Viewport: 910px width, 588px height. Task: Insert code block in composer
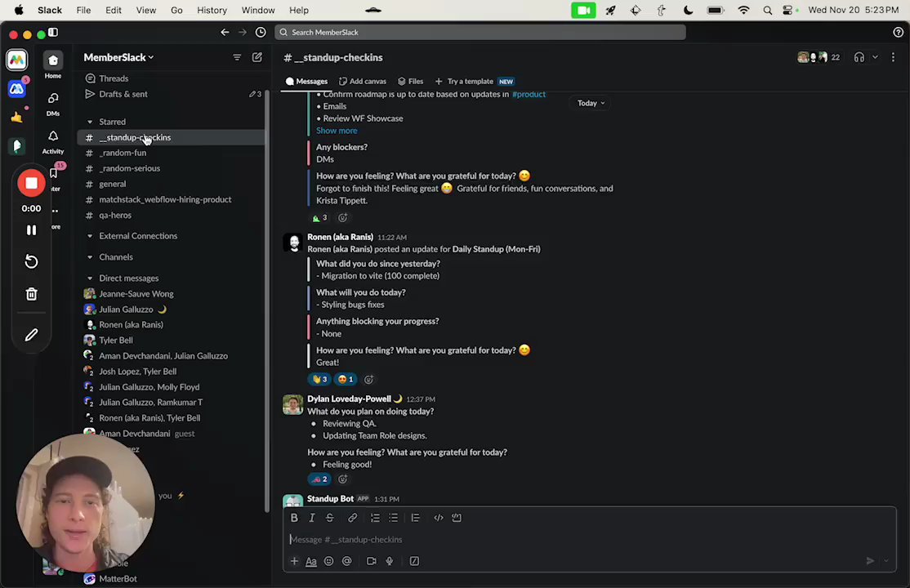(457, 518)
